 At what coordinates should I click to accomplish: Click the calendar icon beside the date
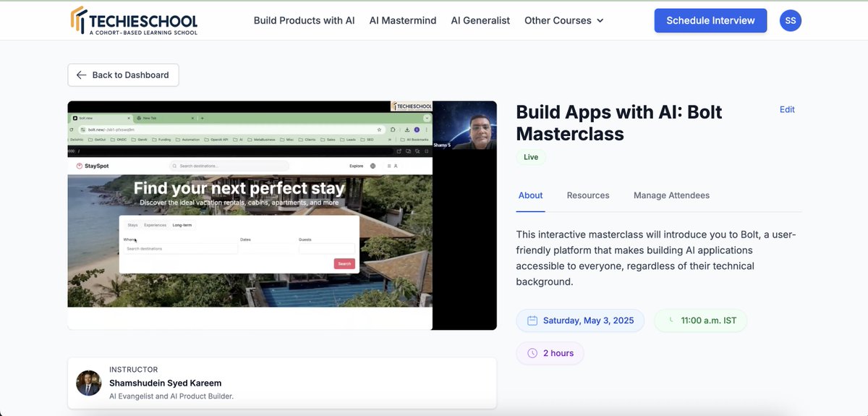[532, 321]
